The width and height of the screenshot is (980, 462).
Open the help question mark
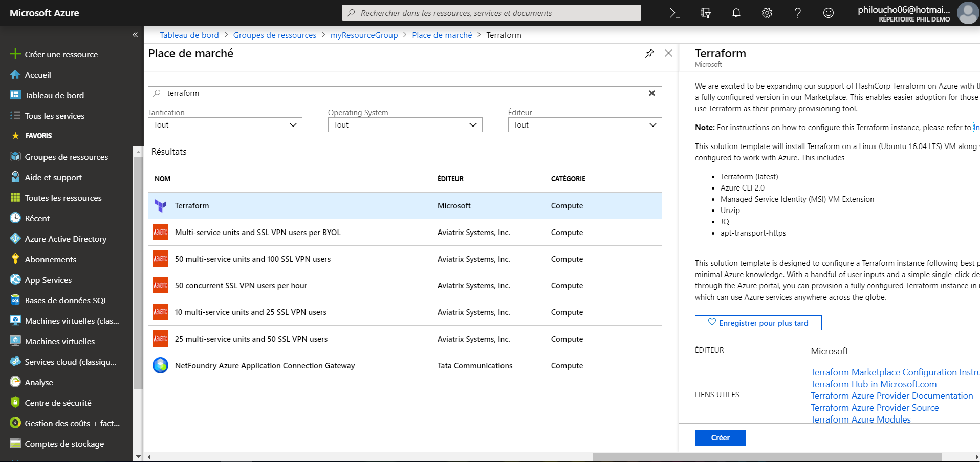[x=798, y=13]
